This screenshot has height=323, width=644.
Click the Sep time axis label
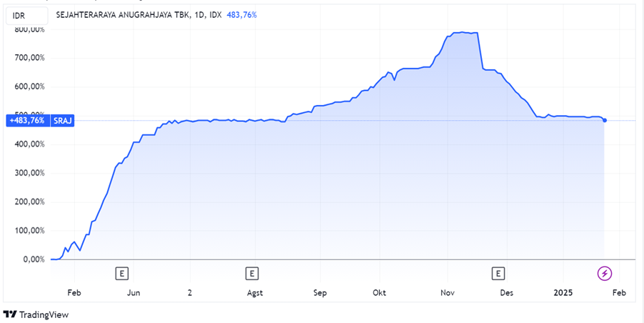coord(320,293)
